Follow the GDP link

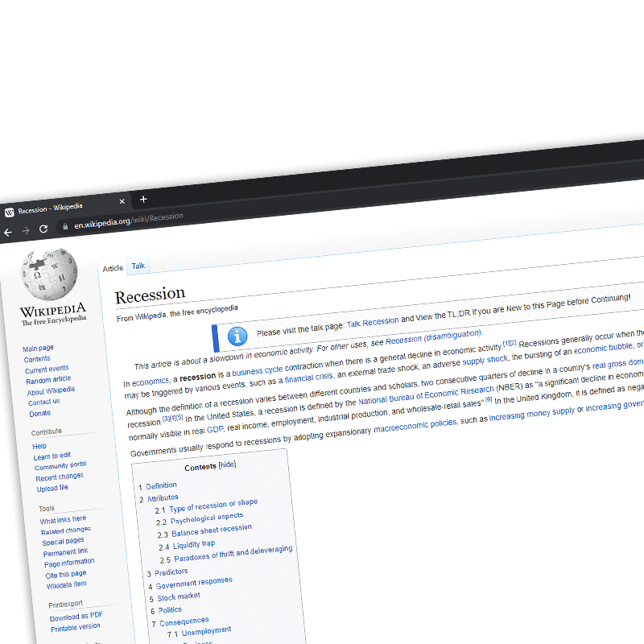pos(215,430)
